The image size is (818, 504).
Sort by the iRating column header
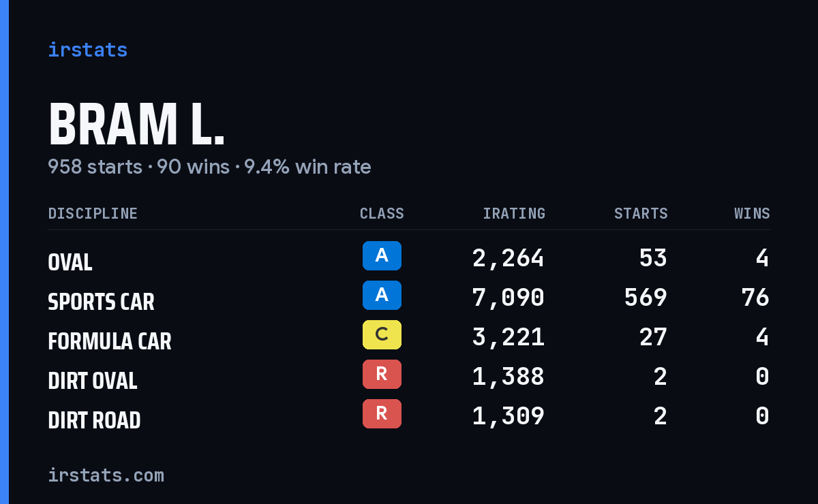point(514,213)
